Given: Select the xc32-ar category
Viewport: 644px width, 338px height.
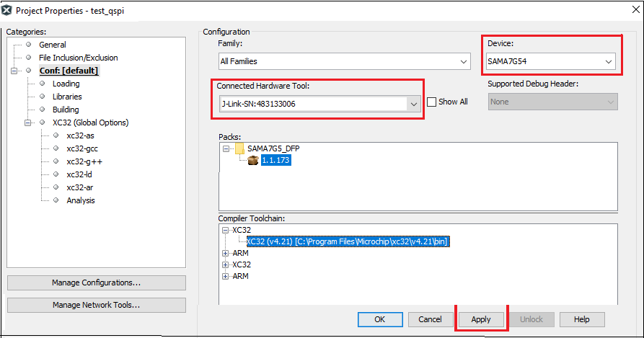Looking at the screenshot, I should (79, 188).
